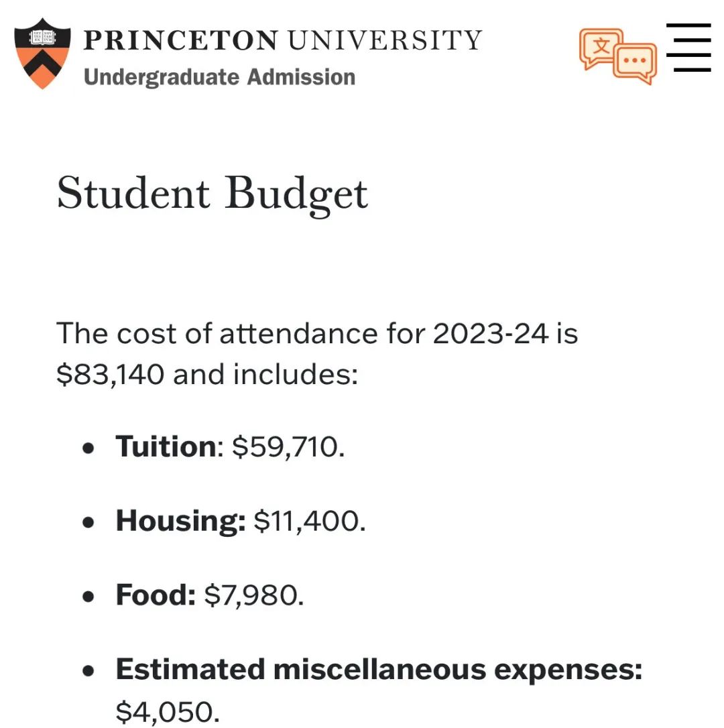Click the bold Food label
This screenshot has width=724, height=728.
coord(156,595)
